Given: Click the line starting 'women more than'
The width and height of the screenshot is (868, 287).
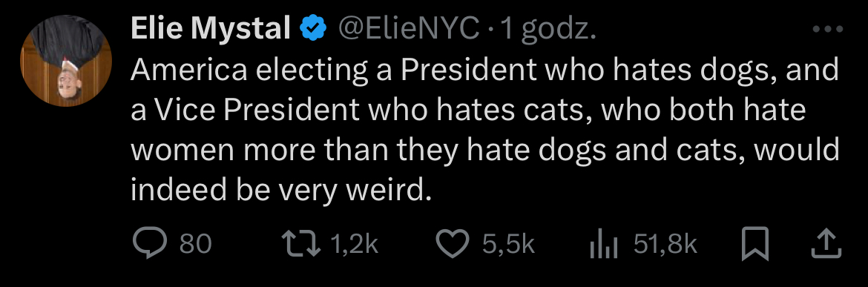Looking at the screenshot, I should point(485,151).
